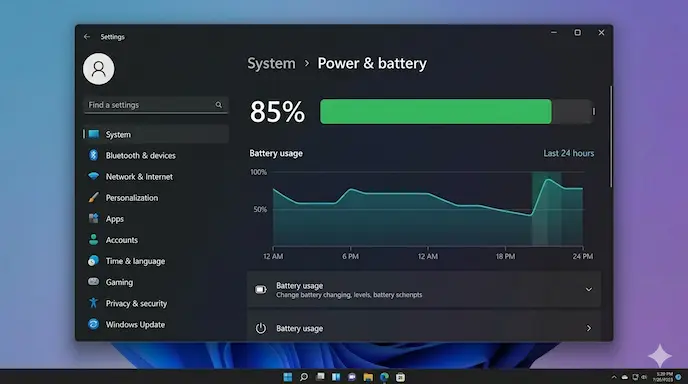
Task: Go back using the Settings back arrow
Action: coord(87,37)
